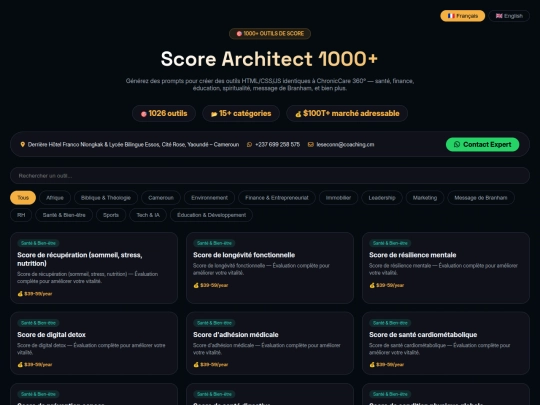The height and width of the screenshot is (405, 540).
Task: Filter by the Afrique category
Action: click(55, 198)
